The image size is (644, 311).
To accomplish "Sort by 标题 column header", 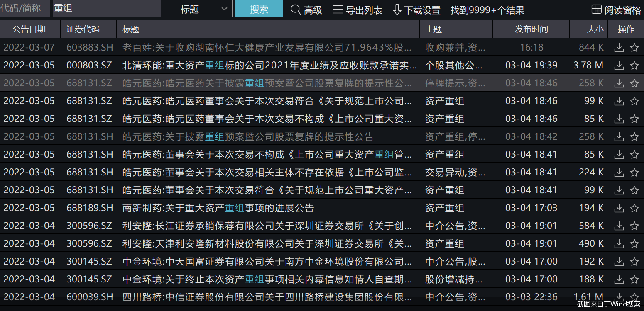I will coord(268,29).
